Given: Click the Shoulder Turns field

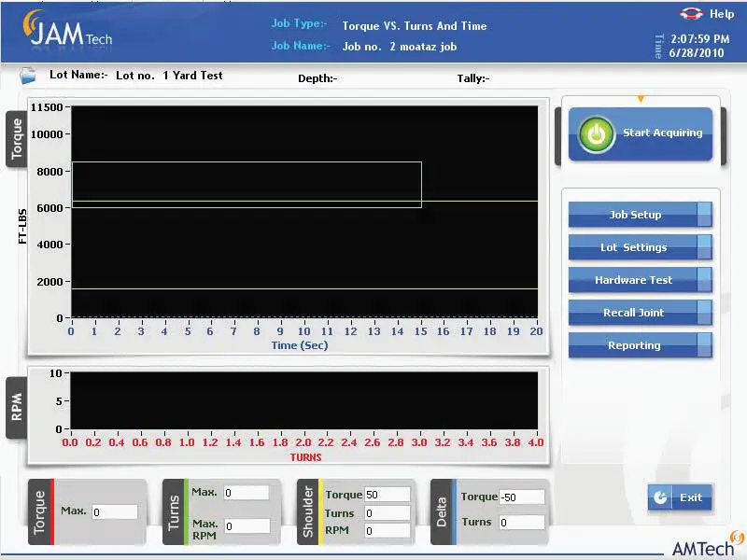Looking at the screenshot, I should pyautogui.click(x=388, y=512).
